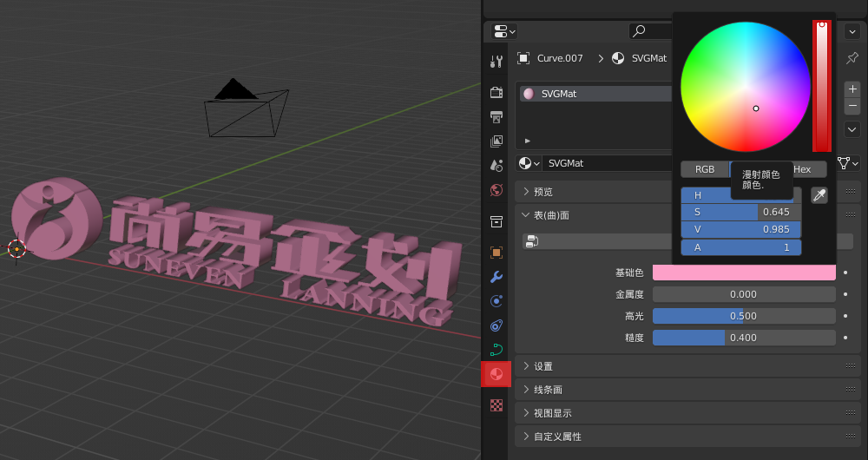Open the World properties tab
The image size is (868, 460).
click(496, 189)
